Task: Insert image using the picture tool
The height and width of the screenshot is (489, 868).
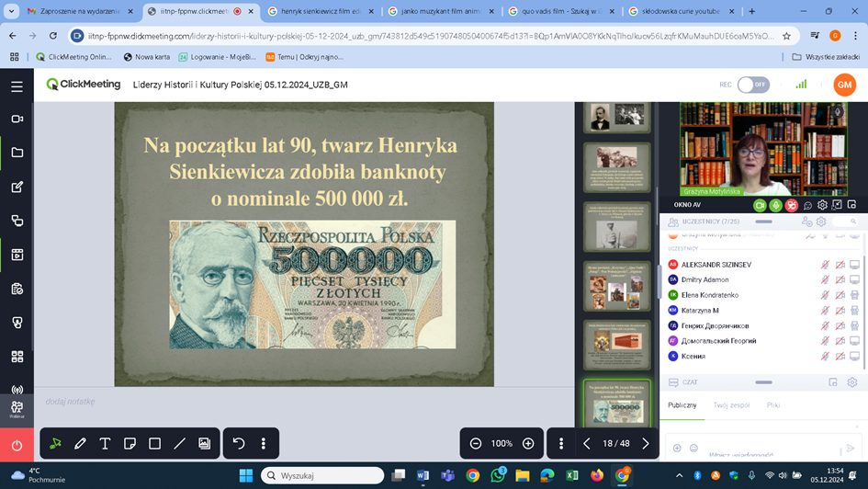Action: [204, 444]
